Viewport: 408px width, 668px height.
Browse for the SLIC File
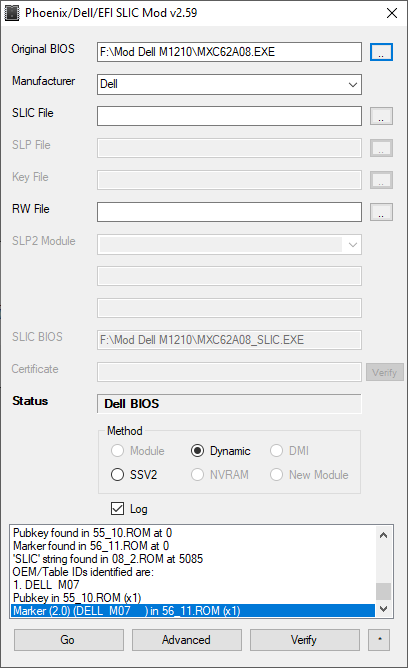[381, 116]
